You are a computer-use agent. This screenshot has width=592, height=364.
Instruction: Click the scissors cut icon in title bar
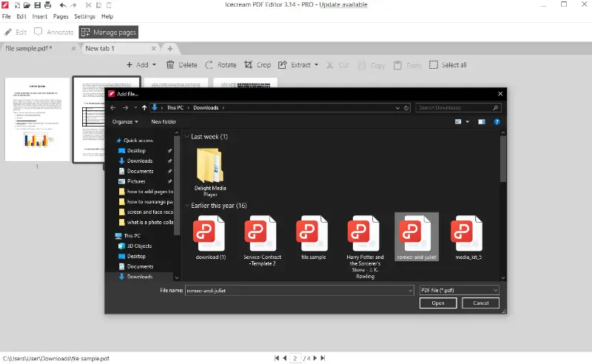88,5
